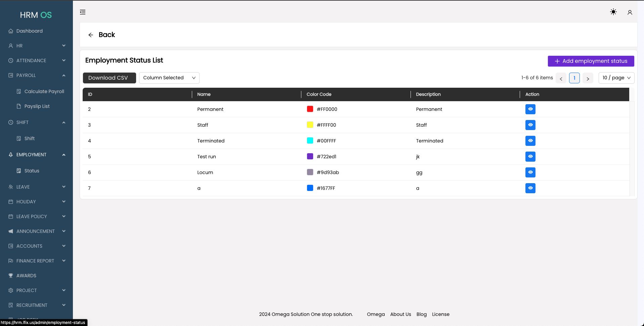The image size is (644, 326).
Task: Click the Awards trophy icon
Action: point(11,276)
